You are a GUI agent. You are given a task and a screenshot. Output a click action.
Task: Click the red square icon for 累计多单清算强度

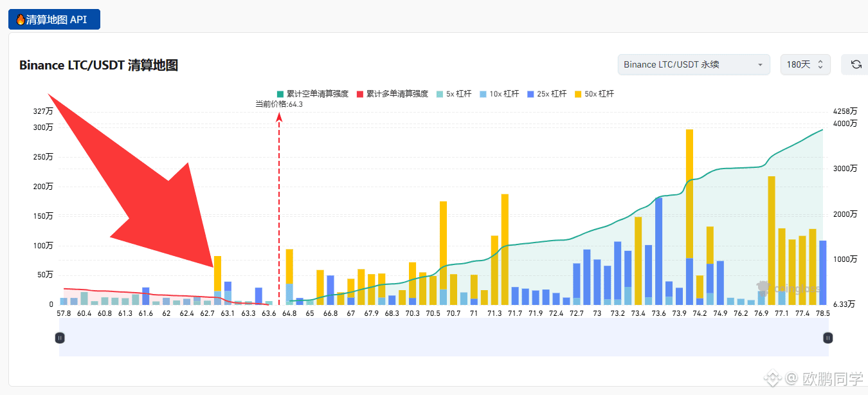click(359, 93)
